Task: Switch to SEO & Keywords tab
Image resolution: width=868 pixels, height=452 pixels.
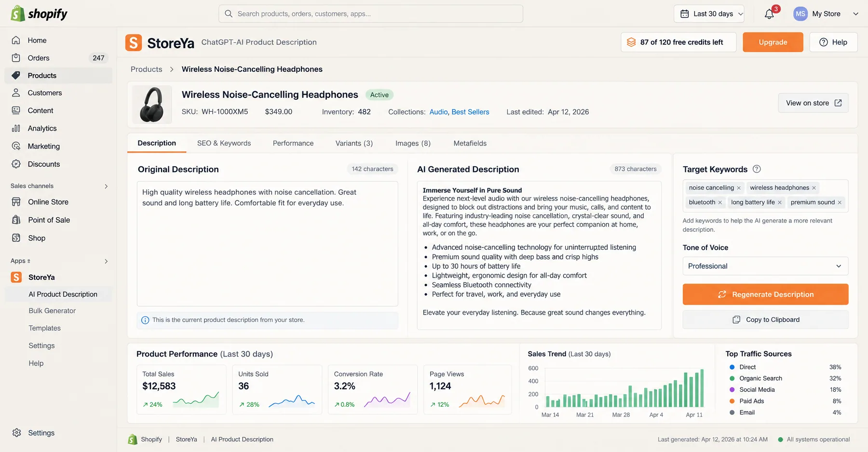Action: tap(224, 143)
